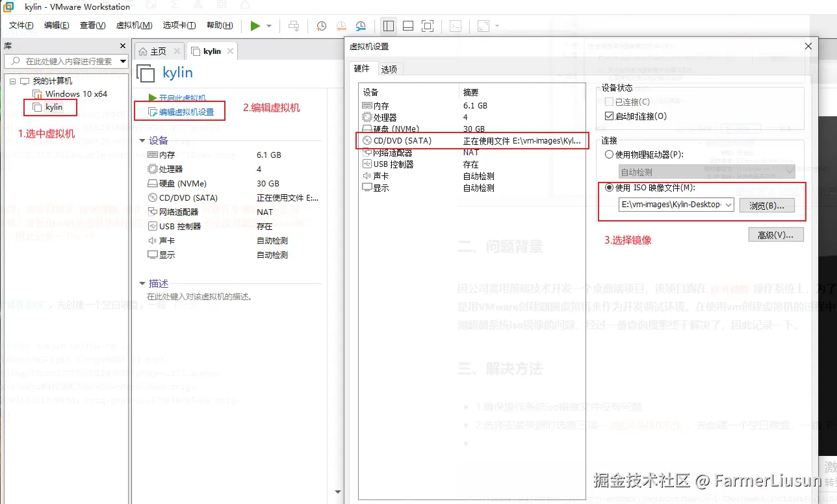This screenshot has height=504, width=837.
Task: Collapse the 描述 section
Action: [x=142, y=284]
